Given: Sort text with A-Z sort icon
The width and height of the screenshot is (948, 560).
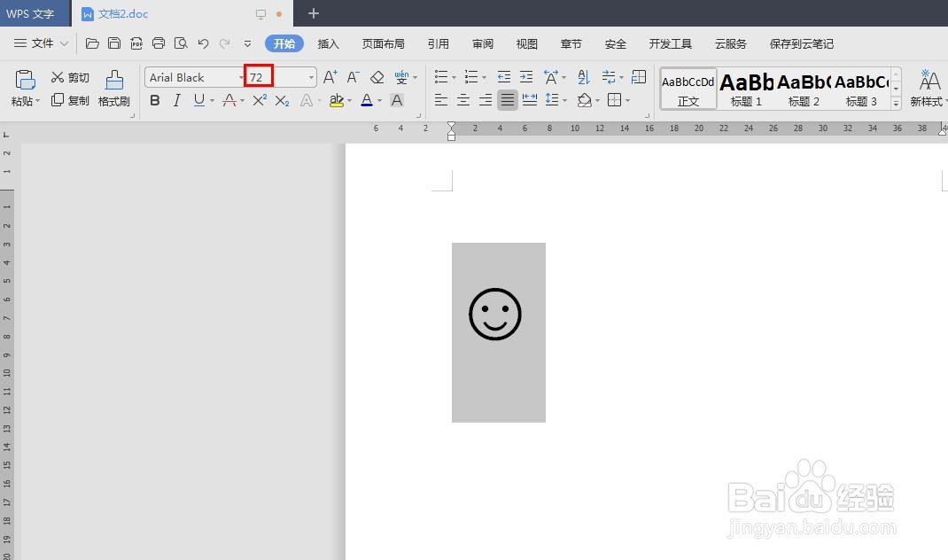Looking at the screenshot, I should pos(584,77).
